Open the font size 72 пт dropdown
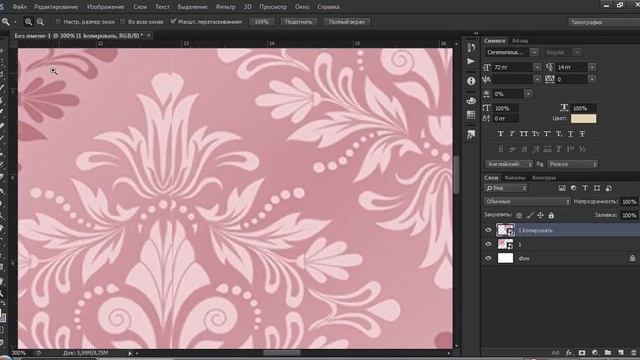Viewport: 640px width, 360px height. click(x=537, y=67)
